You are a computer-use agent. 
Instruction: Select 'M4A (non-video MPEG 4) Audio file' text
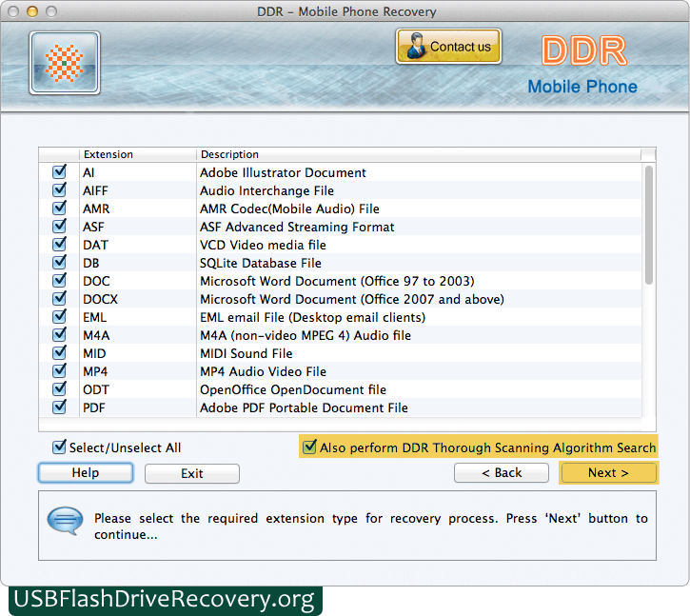pyautogui.click(x=306, y=335)
